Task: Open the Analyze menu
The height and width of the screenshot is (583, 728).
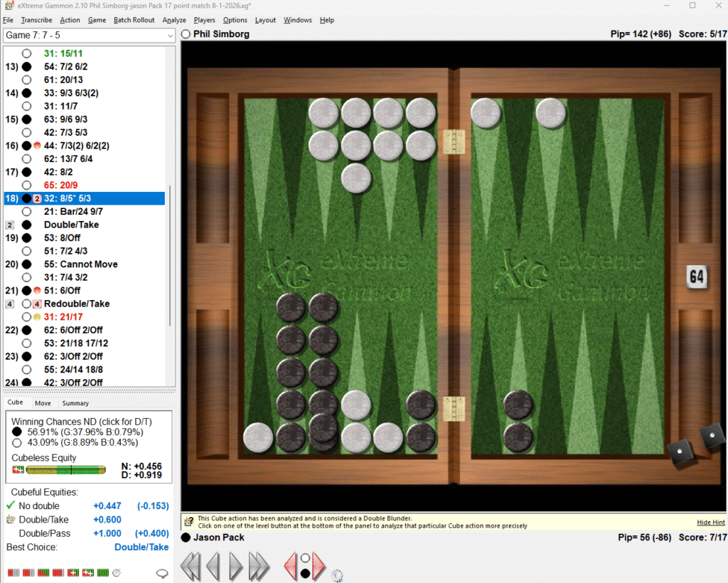Action: [x=174, y=20]
